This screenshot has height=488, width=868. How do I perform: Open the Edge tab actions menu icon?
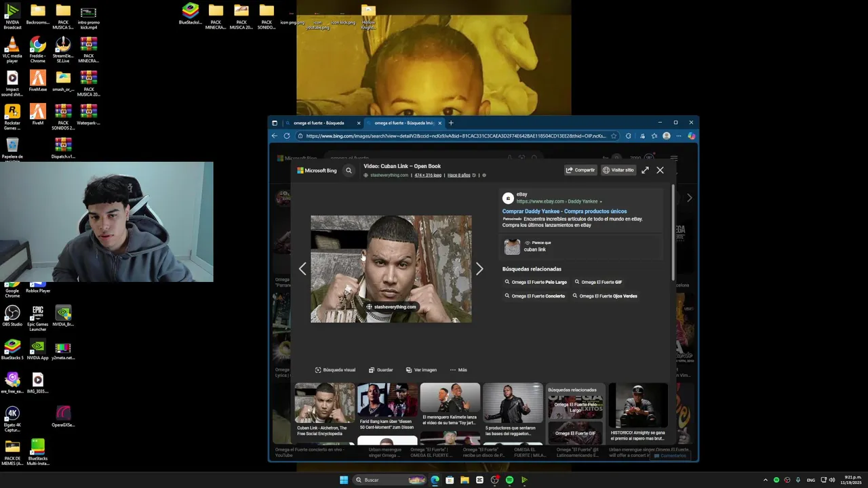[275, 123]
